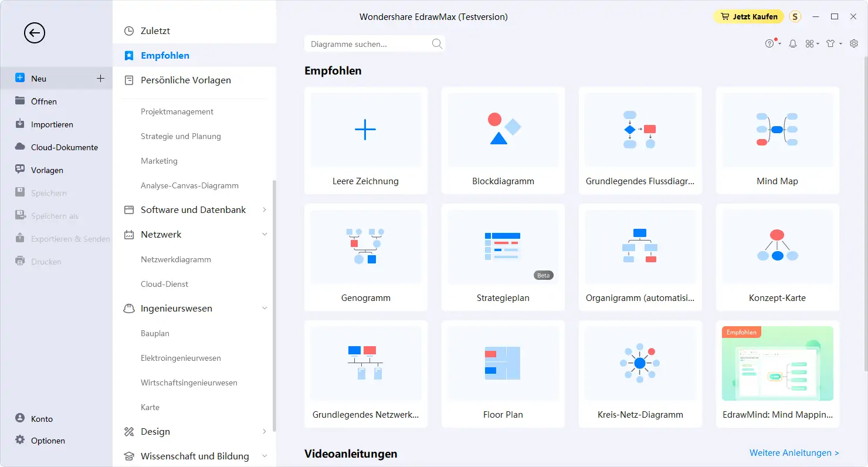Open EdrawMind Mind Mapping promo card
The image size is (868, 467).
tap(778, 374)
